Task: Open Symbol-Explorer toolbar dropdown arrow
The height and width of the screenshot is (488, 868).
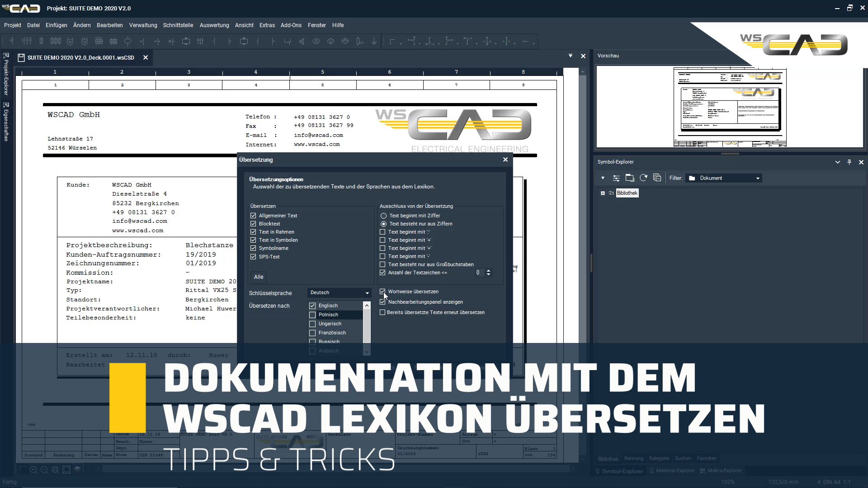Action: [x=603, y=178]
